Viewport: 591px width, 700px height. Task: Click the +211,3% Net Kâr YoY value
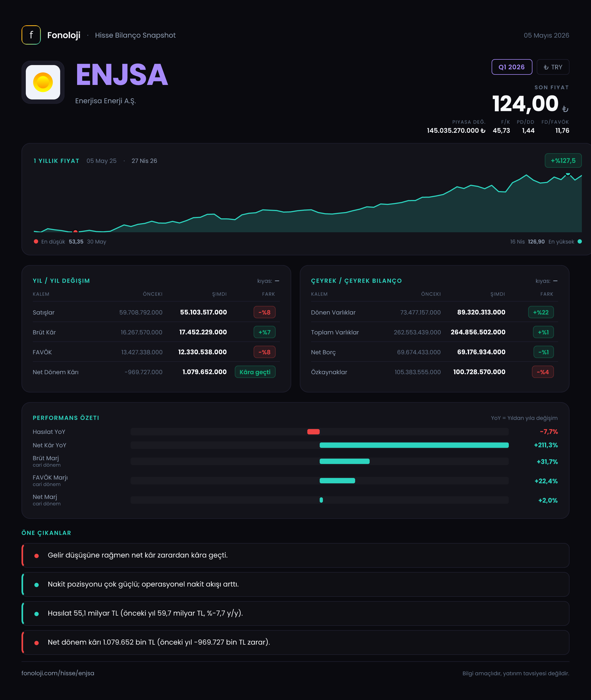(546, 445)
